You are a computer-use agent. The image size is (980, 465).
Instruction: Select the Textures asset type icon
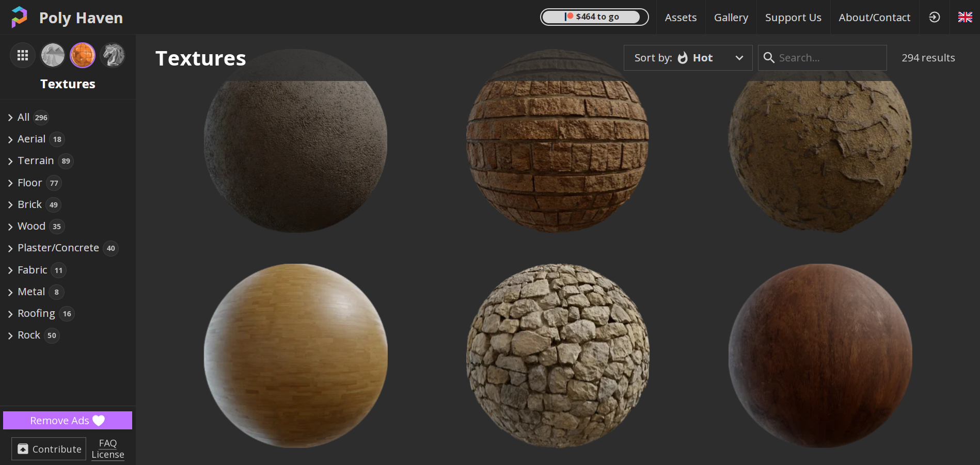[x=83, y=55]
